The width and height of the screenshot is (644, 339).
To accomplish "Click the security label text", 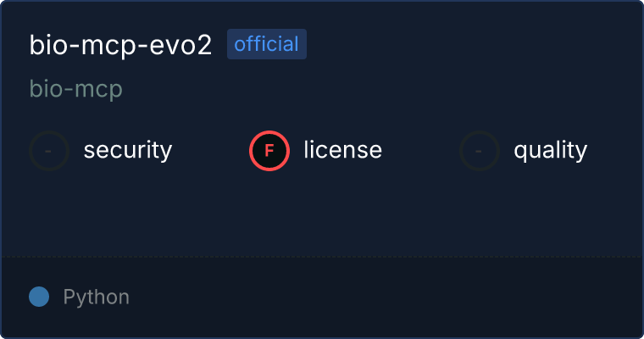I will 128,150.
